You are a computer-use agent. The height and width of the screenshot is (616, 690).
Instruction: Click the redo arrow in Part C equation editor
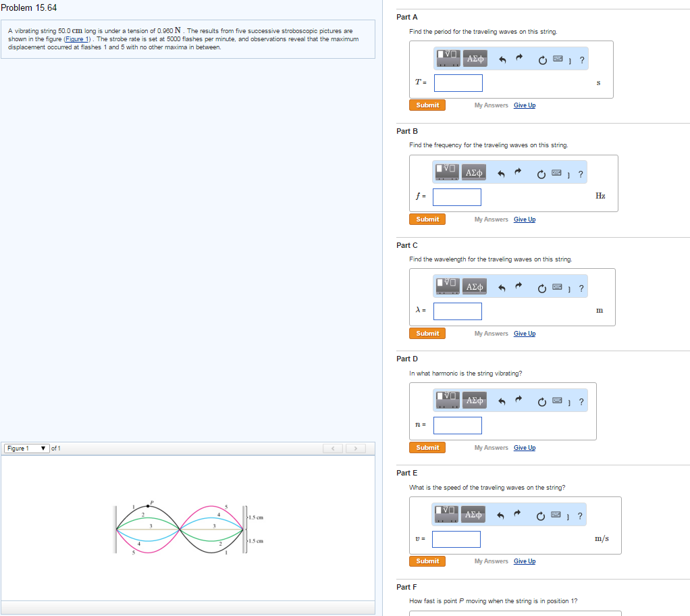[x=519, y=286]
